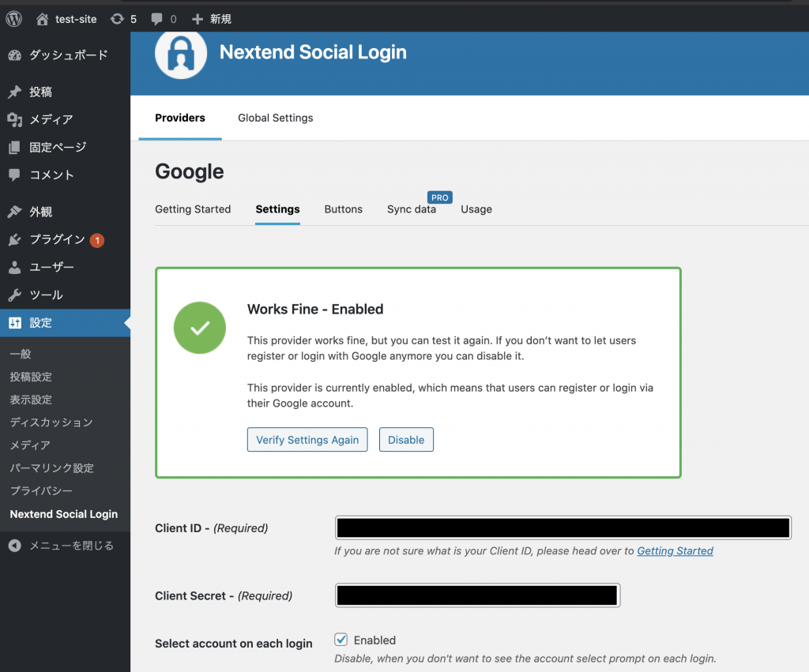Click the green checkmark status icon
This screenshot has height=672, width=809.
pos(200,328)
